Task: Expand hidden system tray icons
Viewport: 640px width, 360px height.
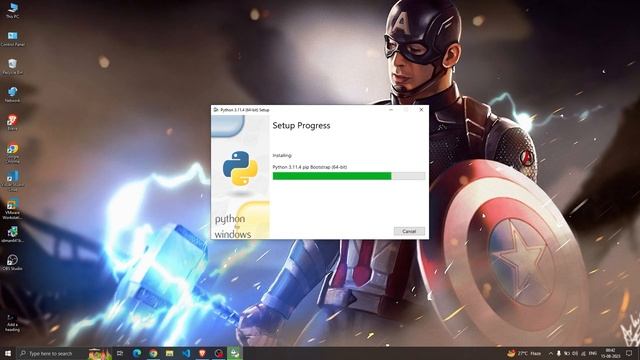Action: (x=551, y=353)
